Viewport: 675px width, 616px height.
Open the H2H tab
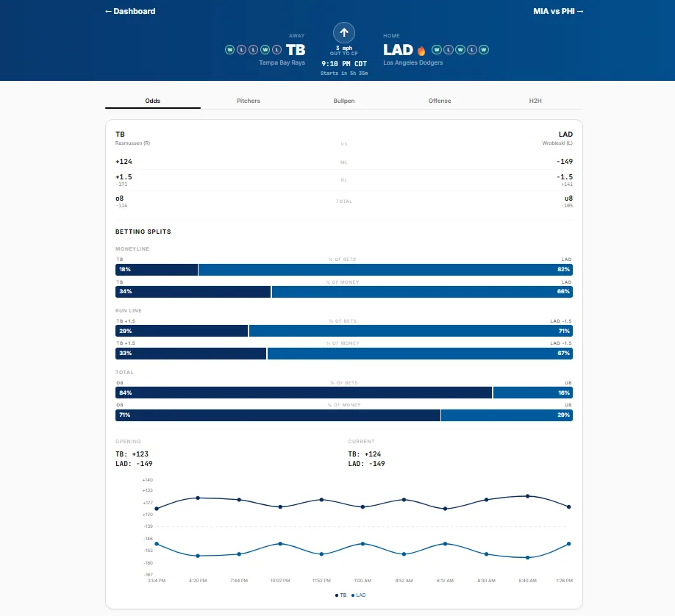click(x=535, y=101)
